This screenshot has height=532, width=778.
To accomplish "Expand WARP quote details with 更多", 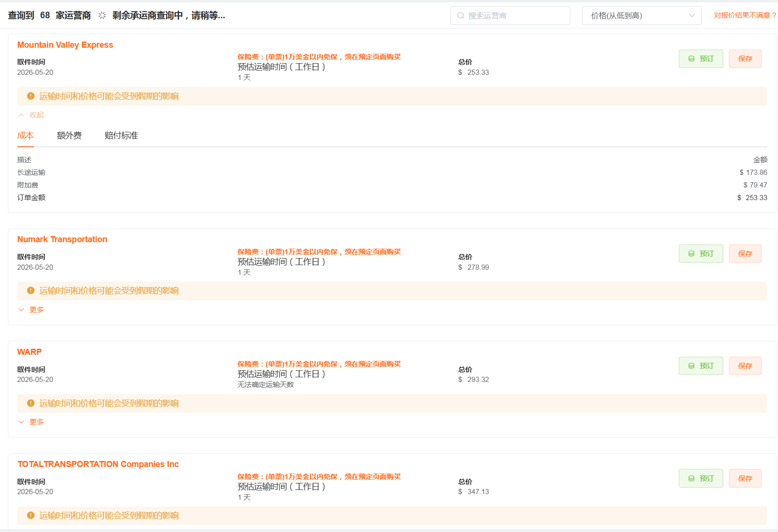I will (31, 422).
